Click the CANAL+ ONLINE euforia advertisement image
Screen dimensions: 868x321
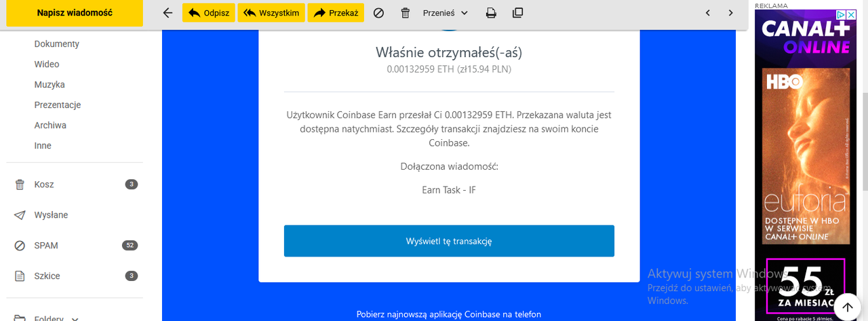[x=806, y=156]
